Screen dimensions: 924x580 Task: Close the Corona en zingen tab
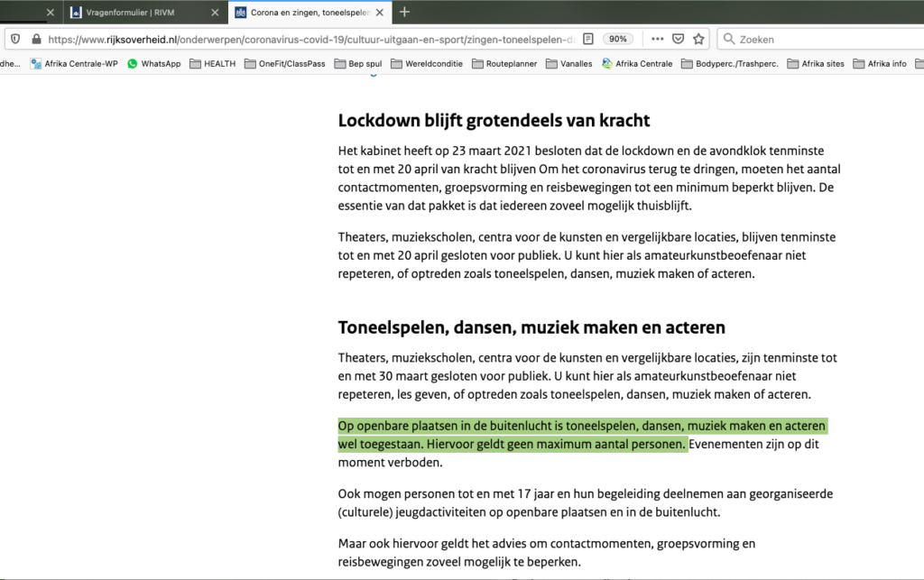[380, 12]
